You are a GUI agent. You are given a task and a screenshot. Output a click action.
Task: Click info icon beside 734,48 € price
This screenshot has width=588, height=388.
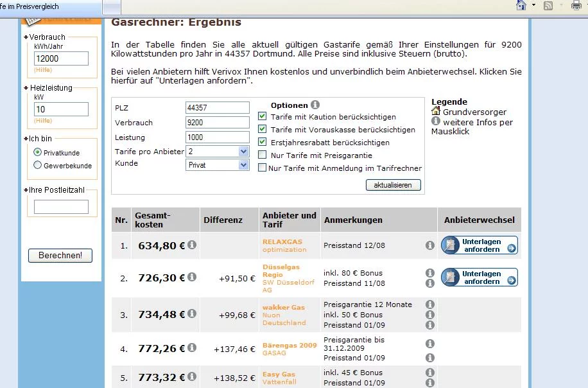(192, 313)
